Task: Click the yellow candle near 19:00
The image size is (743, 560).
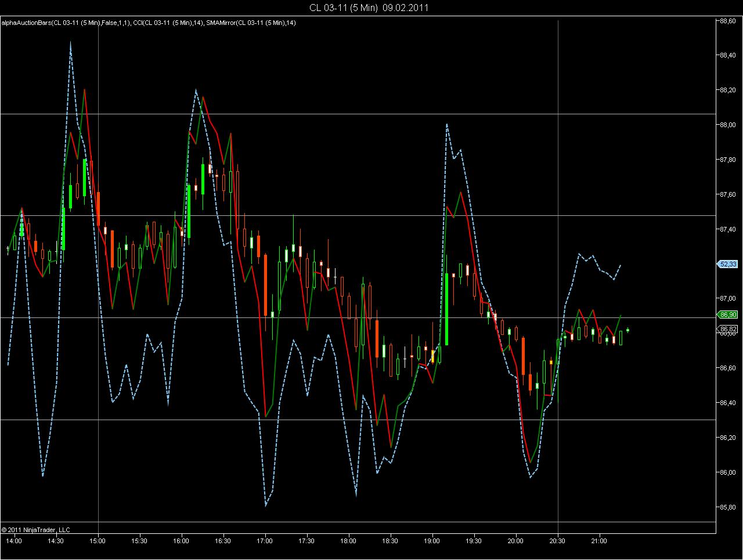Action: pos(433,356)
